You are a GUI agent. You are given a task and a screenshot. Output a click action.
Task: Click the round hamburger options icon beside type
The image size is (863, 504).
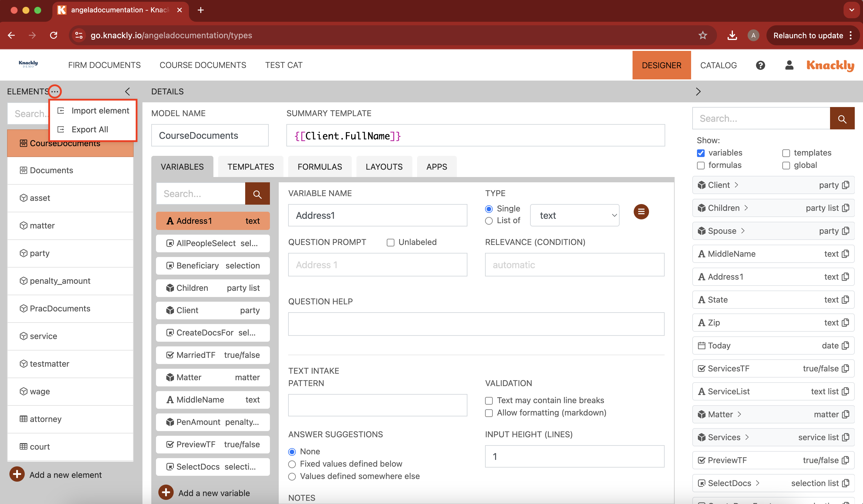click(641, 212)
